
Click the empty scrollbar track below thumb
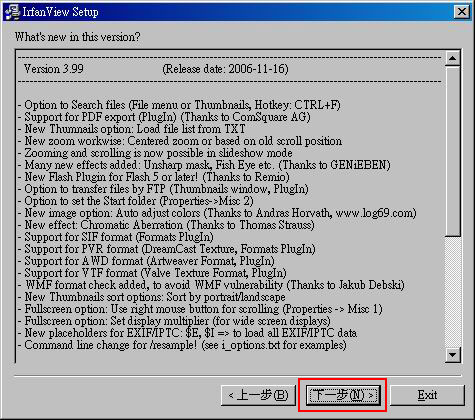(452, 292)
